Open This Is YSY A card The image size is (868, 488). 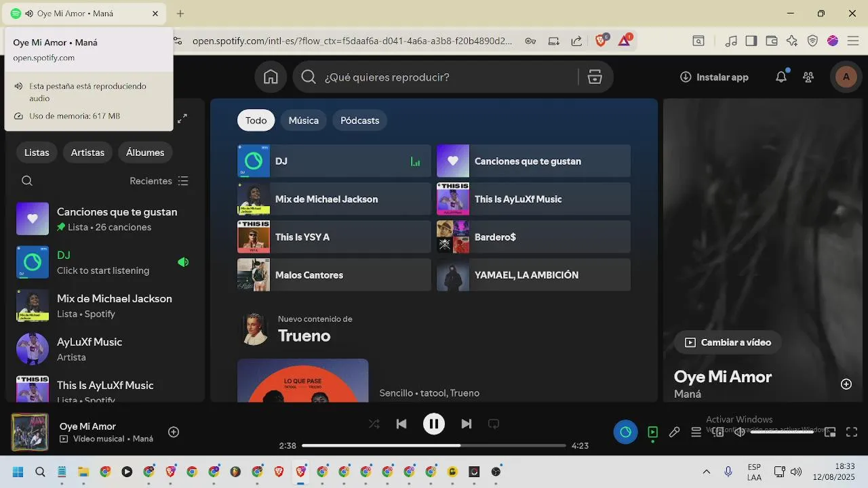tap(334, 237)
